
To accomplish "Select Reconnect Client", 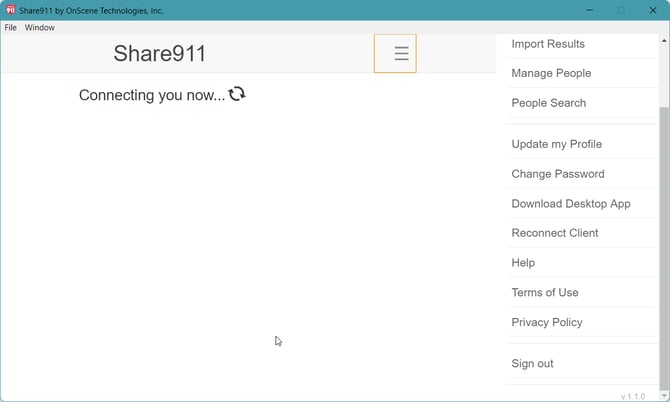I will (x=554, y=233).
